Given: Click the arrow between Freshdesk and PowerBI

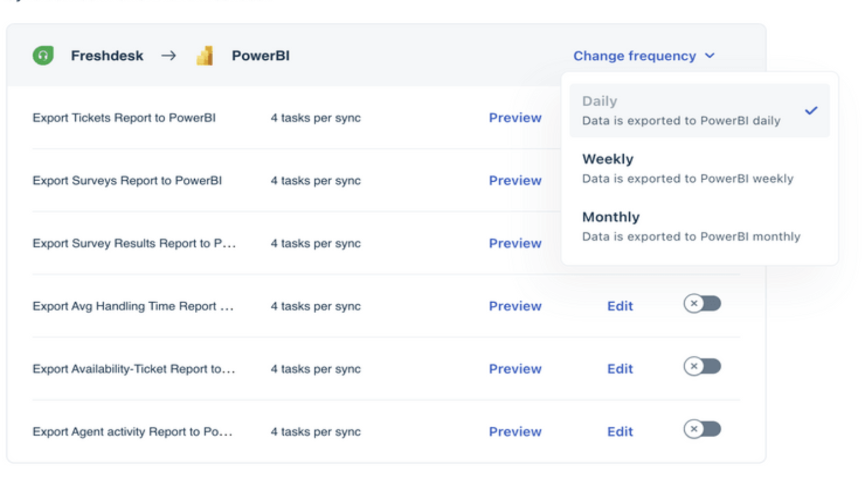Looking at the screenshot, I should pos(169,56).
